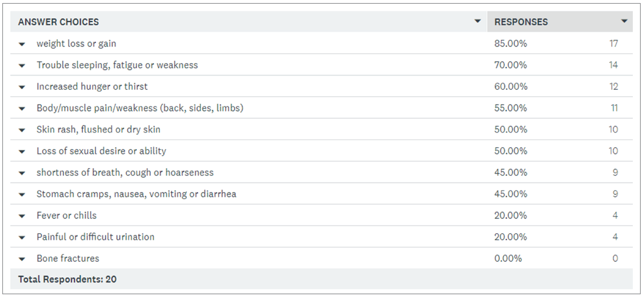Viewport: 644px width, 298px height.
Task: Select the Fever or chills answer text
Action: tap(66, 215)
